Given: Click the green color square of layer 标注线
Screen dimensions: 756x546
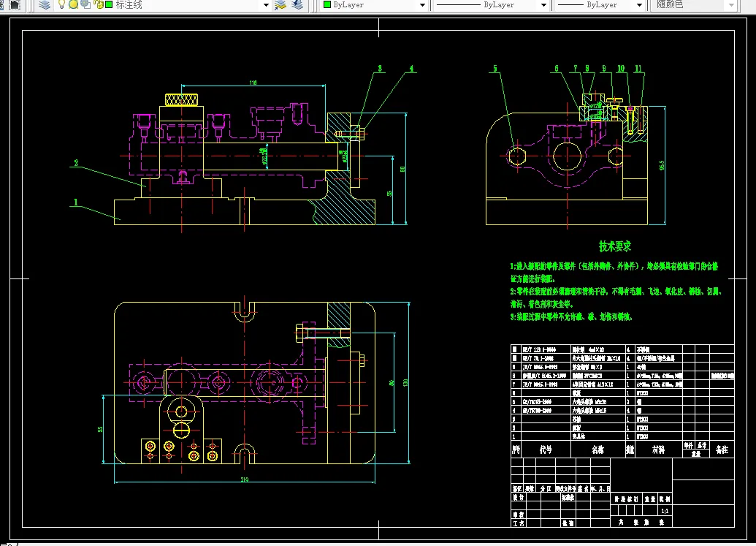Looking at the screenshot, I should point(109,5).
